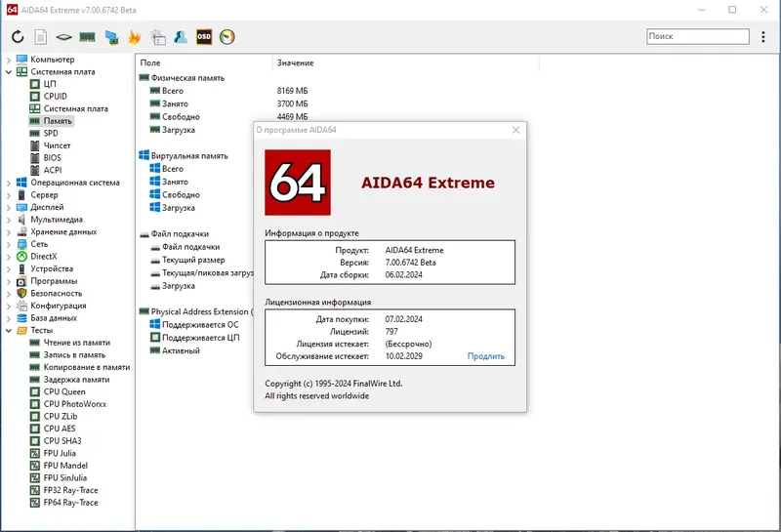Select the 8169 МБ value cell
Screen dimensions: 781x532
(292, 91)
